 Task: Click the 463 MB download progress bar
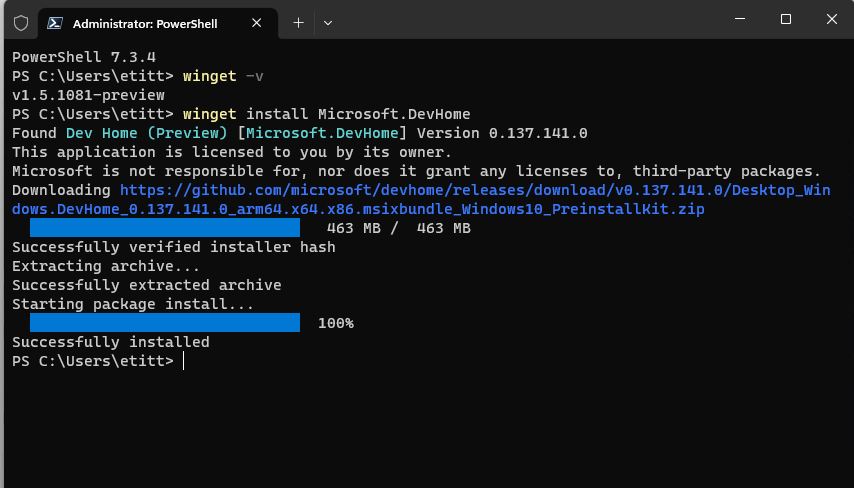pos(165,228)
